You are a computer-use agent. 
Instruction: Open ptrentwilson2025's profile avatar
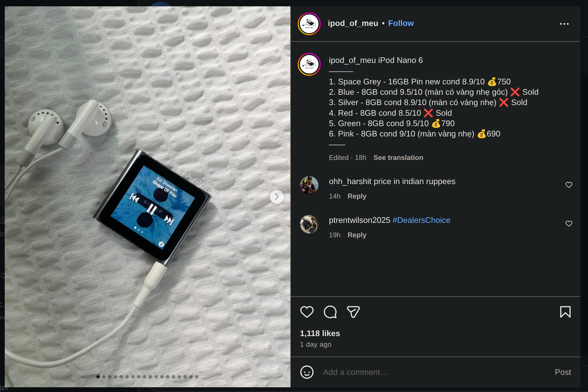[309, 224]
